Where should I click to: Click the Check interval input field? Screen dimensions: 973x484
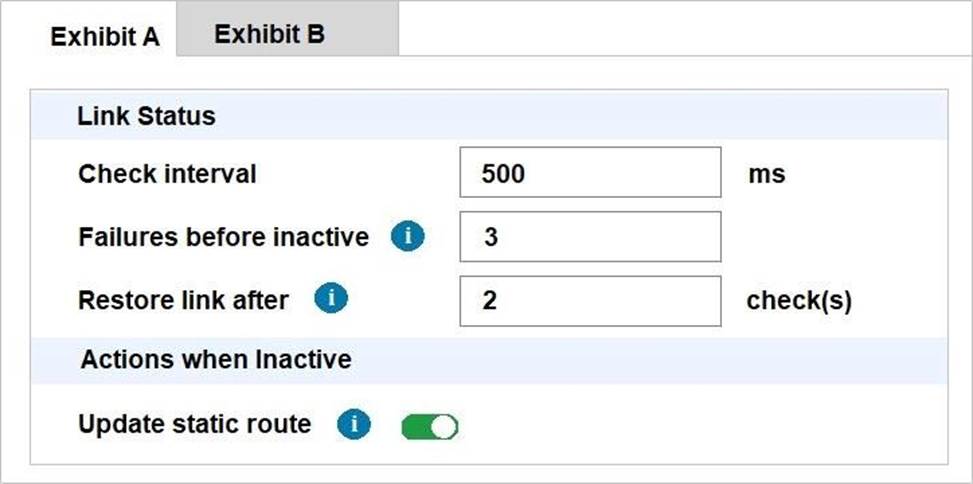(x=590, y=173)
